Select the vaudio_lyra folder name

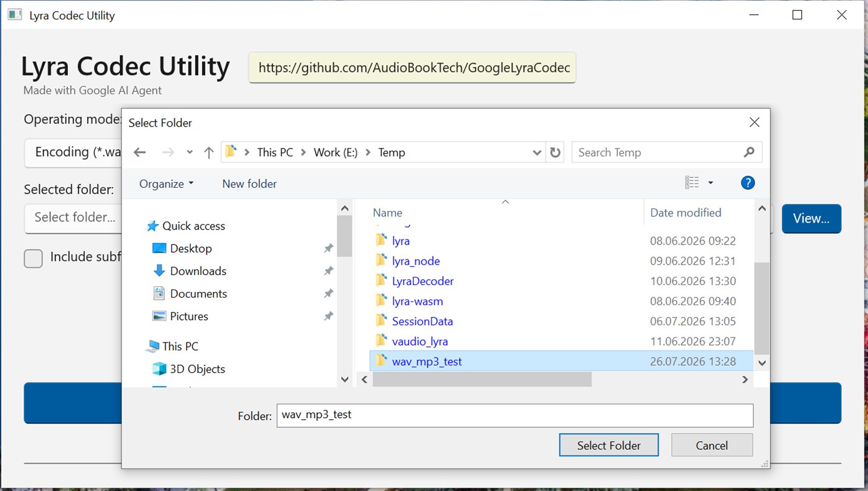pyautogui.click(x=420, y=341)
